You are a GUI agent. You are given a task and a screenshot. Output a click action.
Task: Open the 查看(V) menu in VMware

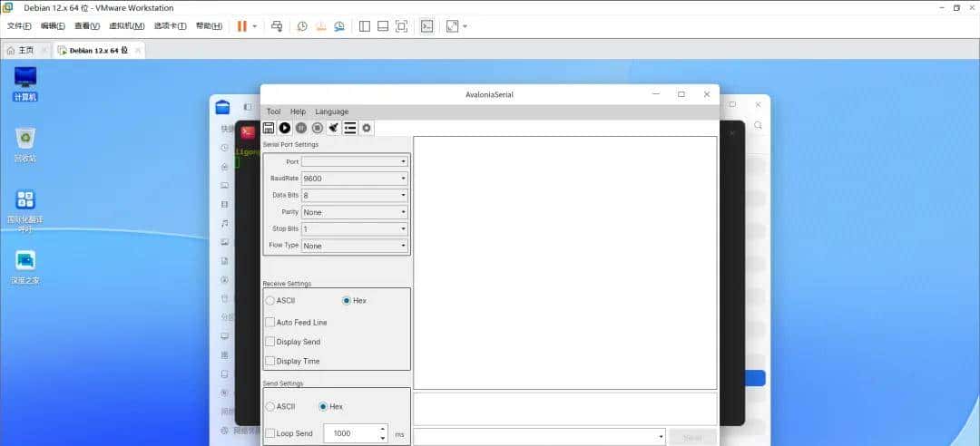[x=87, y=26]
